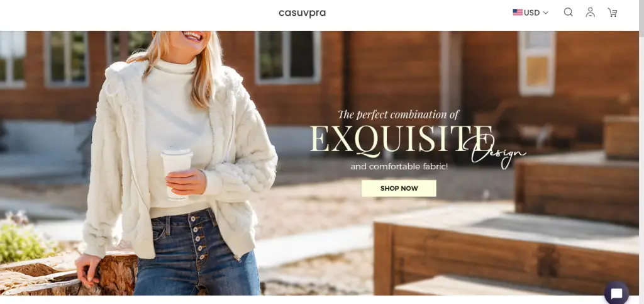The image size is (644, 304).
Task: Click 'and comfortable fabric!' caption
Action: coord(399,167)
